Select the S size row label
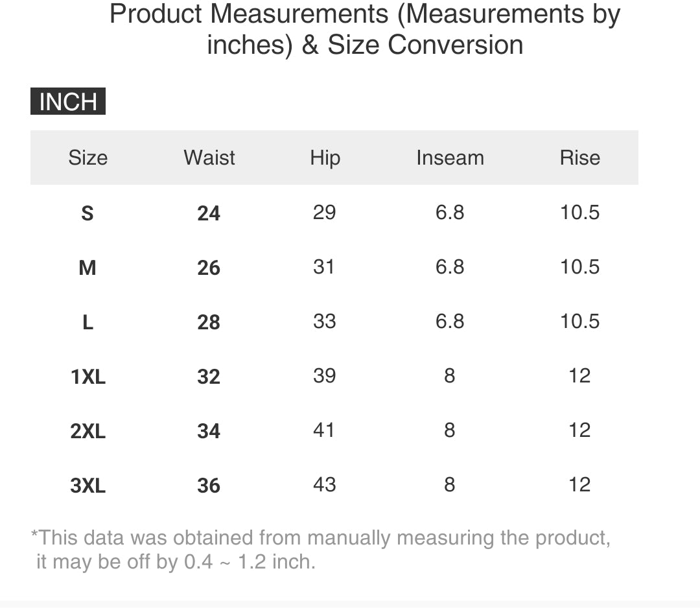This screenshot has width=700, height=610. coord(87,213)
